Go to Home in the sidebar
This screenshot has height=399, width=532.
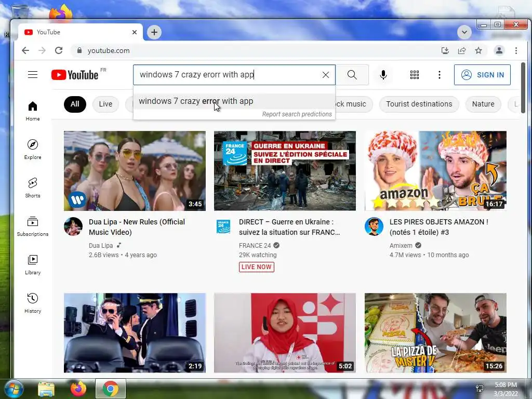[33, 111]
